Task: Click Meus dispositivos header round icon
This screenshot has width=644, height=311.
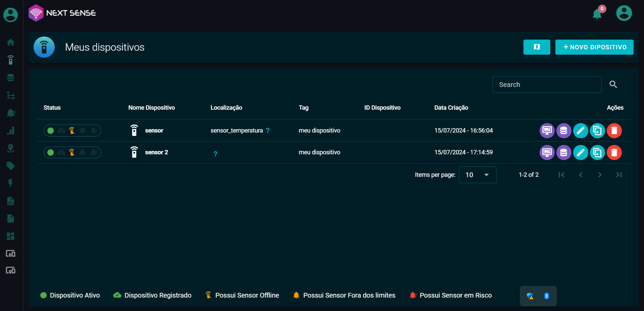Action: tap(44, 47)
